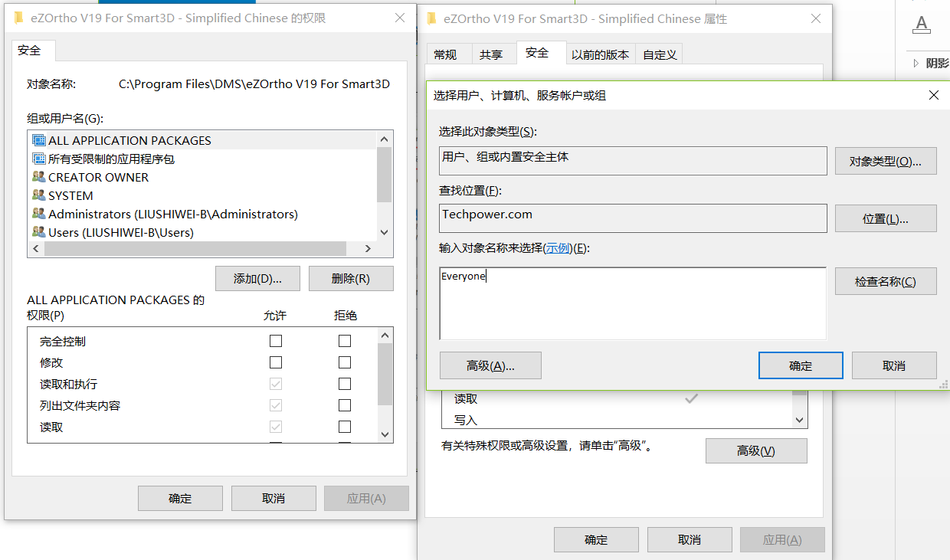The image size is (950, 560).
Task: Click 高级(A)... in select users dialog
Action: [490, 365]
